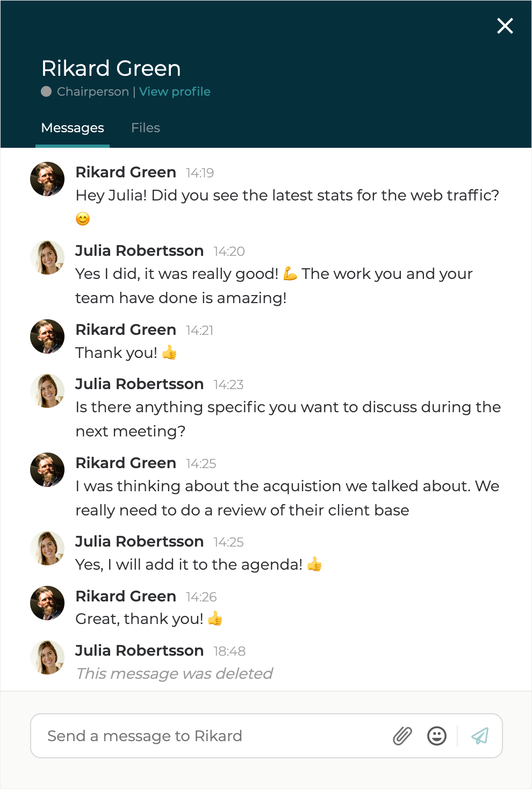Click Rikard Green's name on 14:21 message

pos(126,329)
